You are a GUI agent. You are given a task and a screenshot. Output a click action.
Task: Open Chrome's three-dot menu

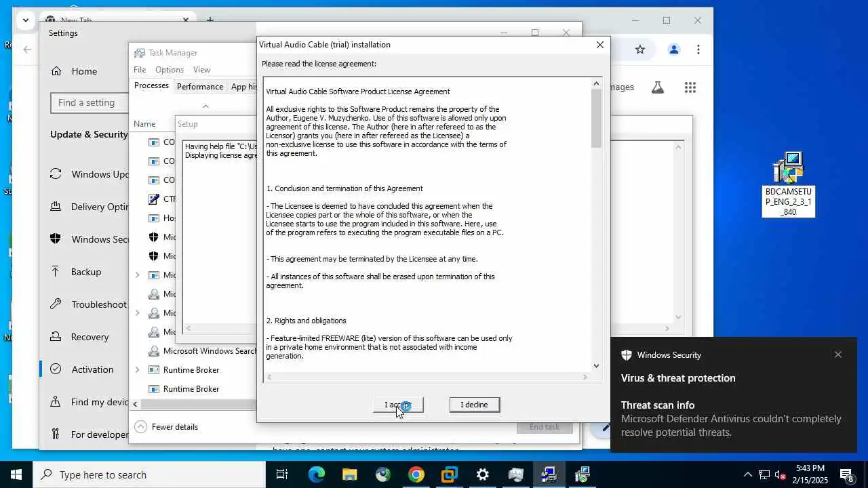tap(698, 49)
